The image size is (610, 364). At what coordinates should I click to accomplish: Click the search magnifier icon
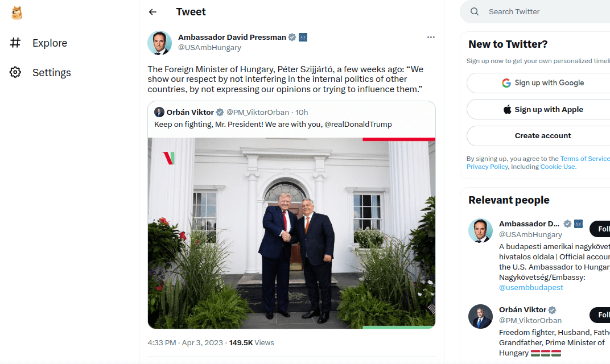[x=474, y=11]
